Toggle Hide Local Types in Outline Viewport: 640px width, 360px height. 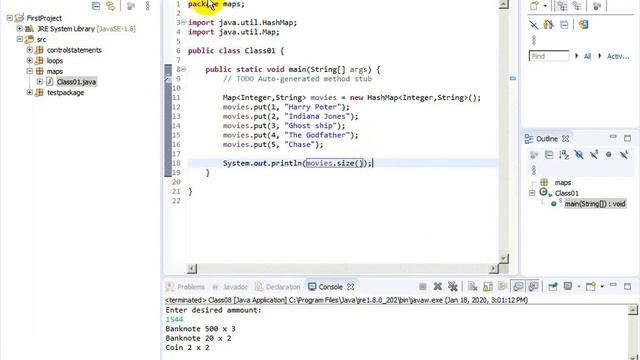click(x=624, y=155)
